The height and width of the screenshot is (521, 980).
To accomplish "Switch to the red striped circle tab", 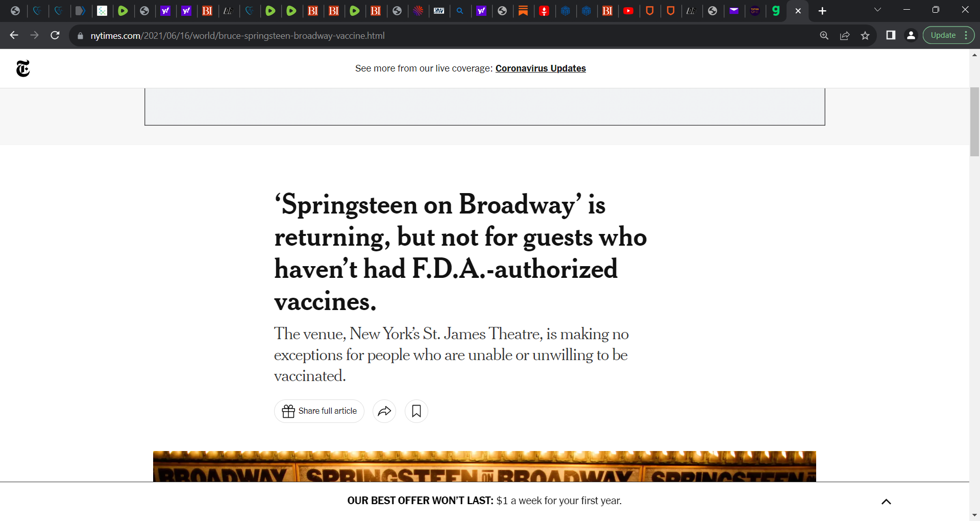I will tap(418, 11).
